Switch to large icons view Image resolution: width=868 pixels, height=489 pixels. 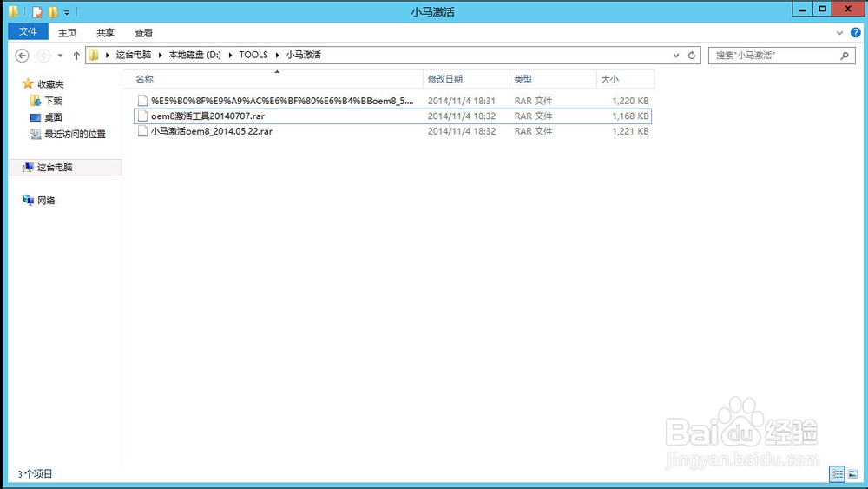(x=852, y=474)
